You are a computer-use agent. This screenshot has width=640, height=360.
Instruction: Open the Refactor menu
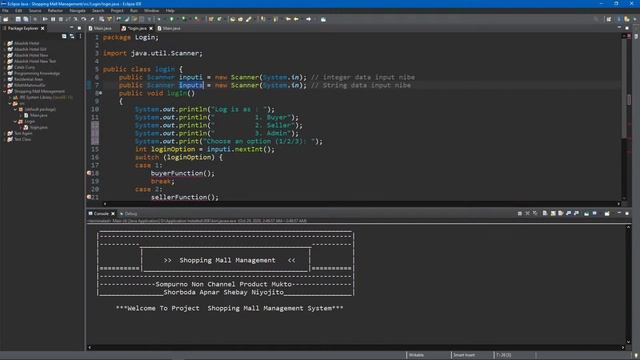click(55, 11)
